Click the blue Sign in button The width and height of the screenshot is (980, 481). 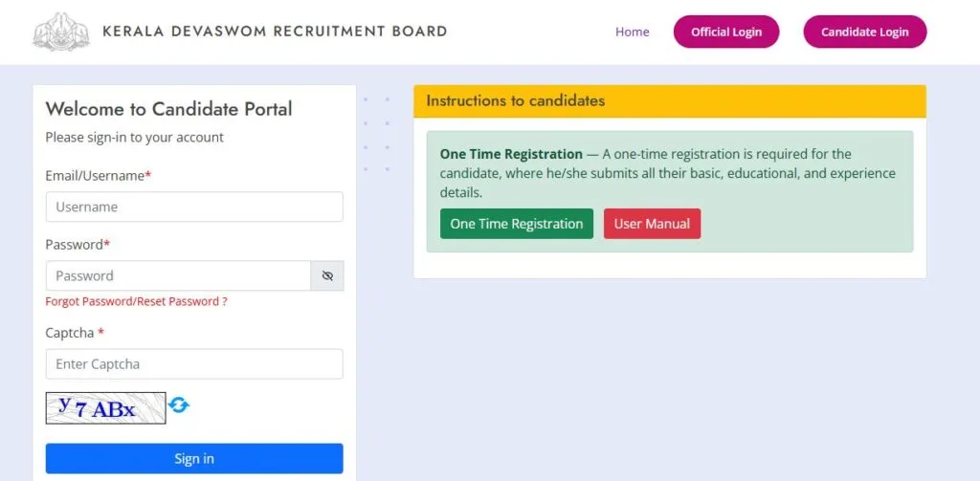pos(194,458)
